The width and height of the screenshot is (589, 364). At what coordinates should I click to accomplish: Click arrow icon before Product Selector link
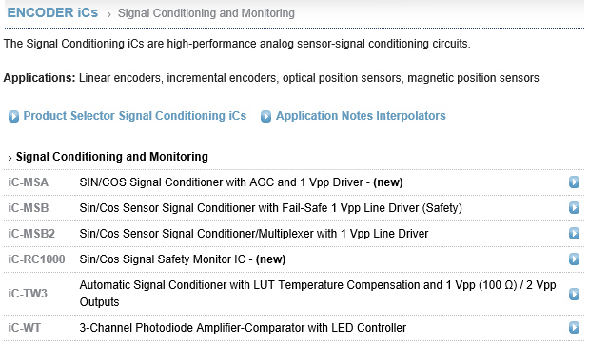[13, 116]
